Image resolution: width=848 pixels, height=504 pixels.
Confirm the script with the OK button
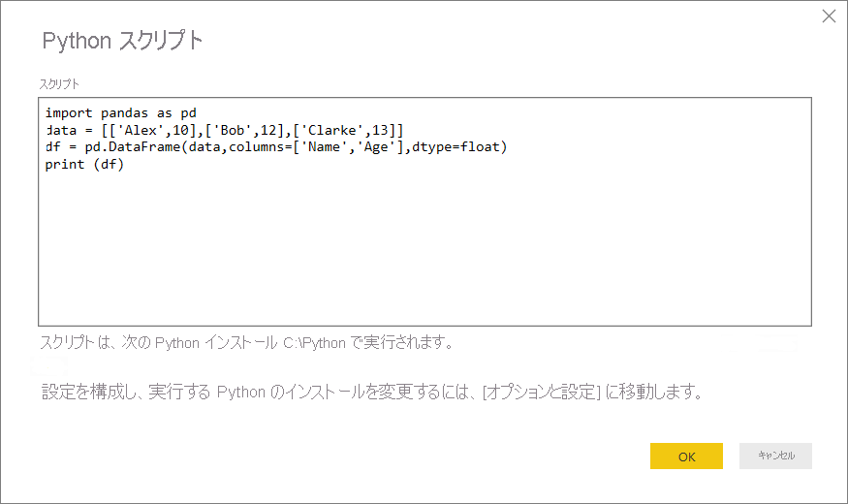(x=686, y=456)
